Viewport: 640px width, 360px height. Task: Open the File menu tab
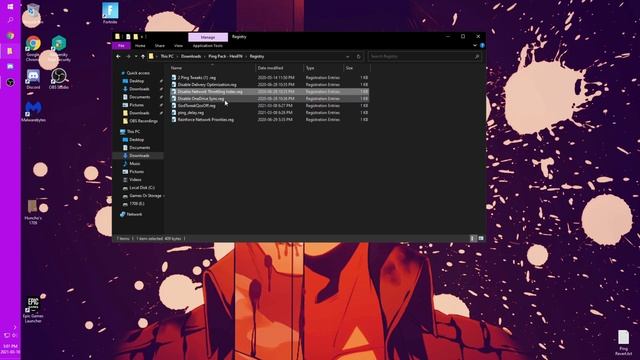tap(121, 46)
